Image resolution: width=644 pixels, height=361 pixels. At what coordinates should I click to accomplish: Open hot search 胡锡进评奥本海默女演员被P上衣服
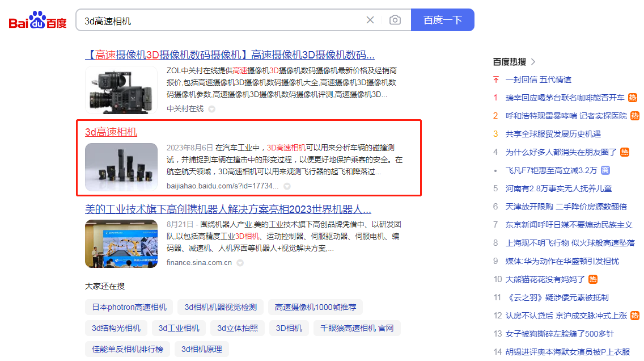coord(567,352)
